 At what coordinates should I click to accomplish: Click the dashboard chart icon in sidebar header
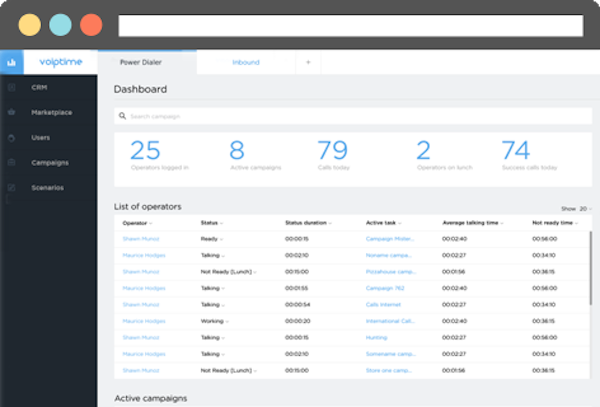coord(12,62)
